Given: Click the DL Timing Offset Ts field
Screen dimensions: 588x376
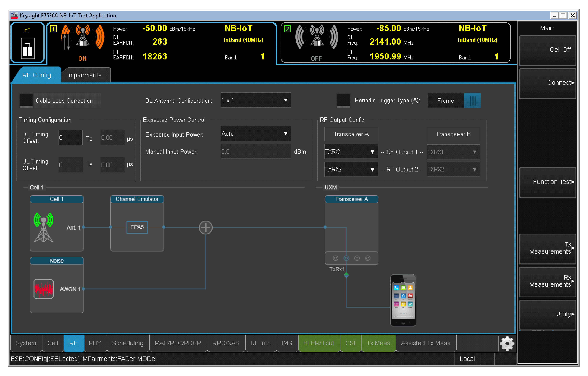Looking at the screenshot, I should click(x=70, y=138).
